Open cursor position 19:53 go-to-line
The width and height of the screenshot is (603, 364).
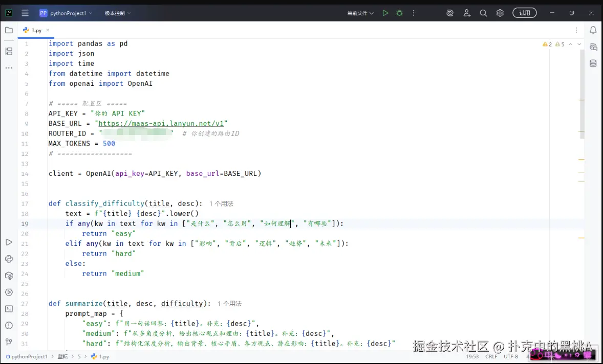tap(472, 356)
